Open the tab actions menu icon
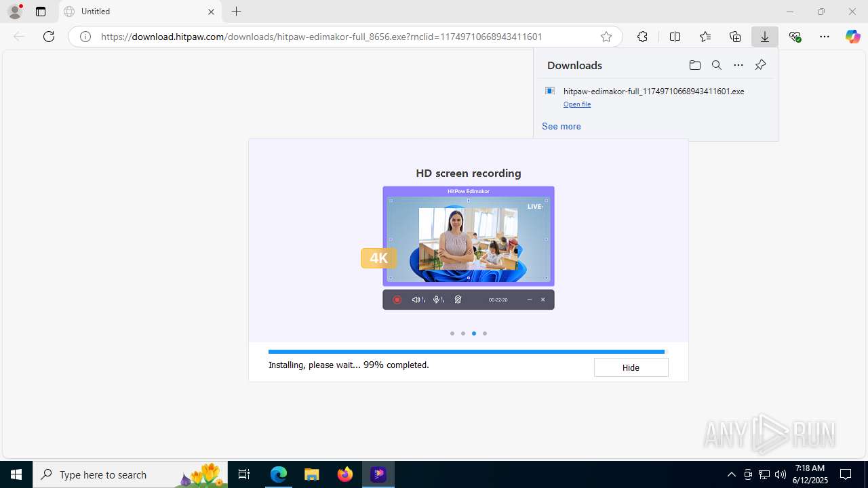This screenshot has height=488, width=868. pos(41,12)
